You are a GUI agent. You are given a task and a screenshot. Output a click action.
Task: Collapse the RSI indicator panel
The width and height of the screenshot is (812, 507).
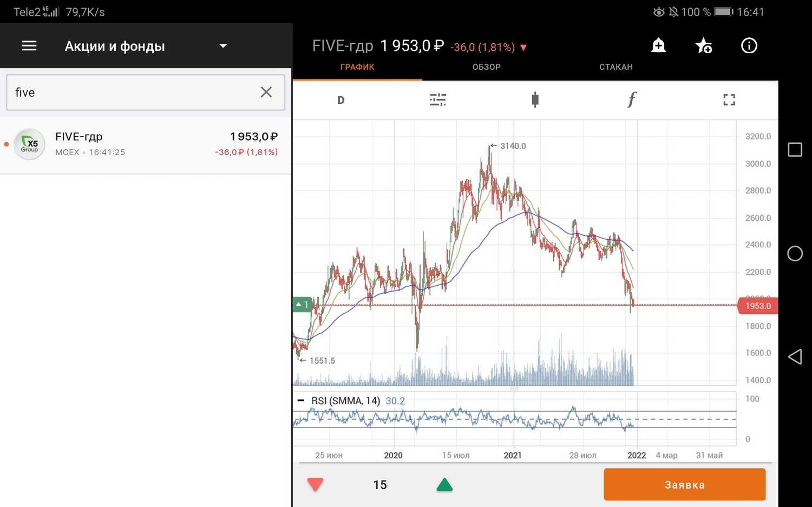coord(301,401)
